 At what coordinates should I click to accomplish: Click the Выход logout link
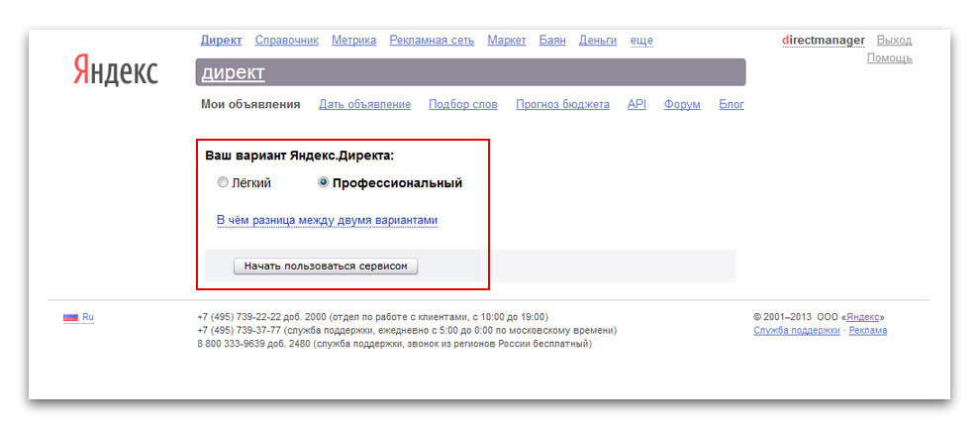tap(894, 41)
